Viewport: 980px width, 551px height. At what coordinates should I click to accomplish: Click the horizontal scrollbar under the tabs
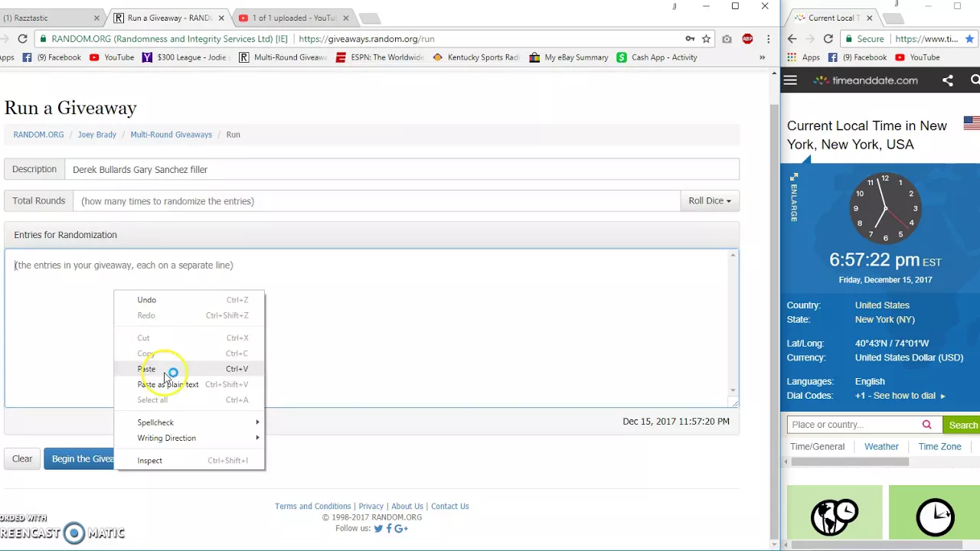tap(850, 462)
